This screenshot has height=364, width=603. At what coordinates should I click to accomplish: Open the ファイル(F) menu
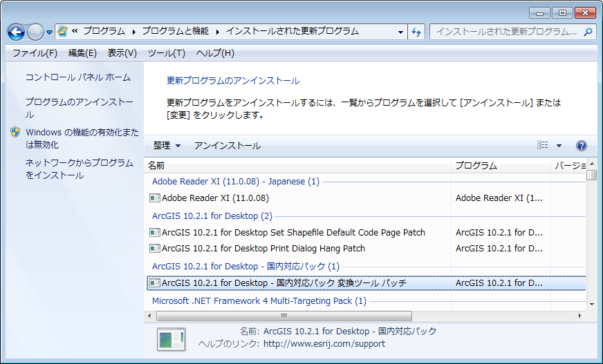pyautogui.click(x=35, y=53)
